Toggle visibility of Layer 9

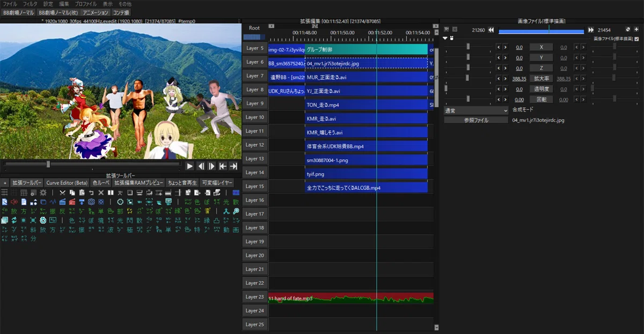point(255,103)
